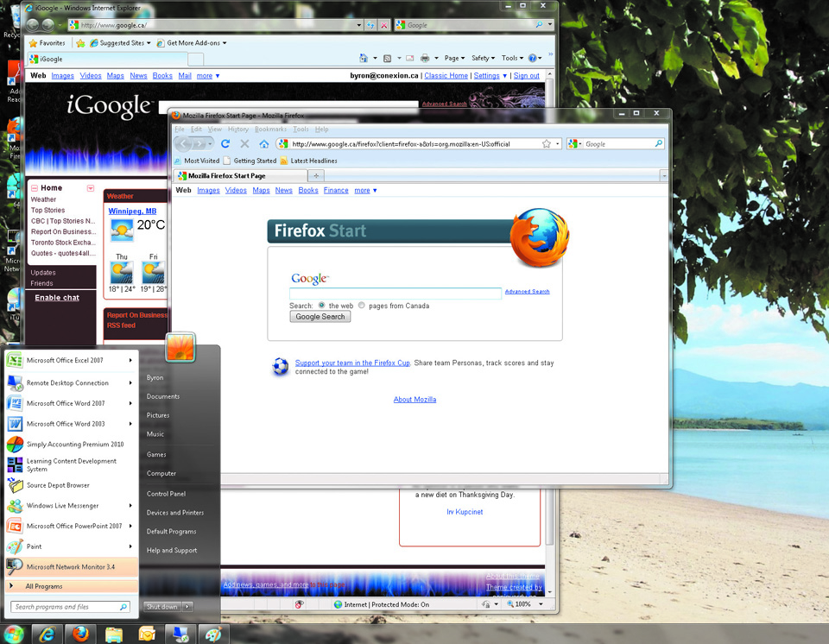829x644 pixels.
Task: Click the Internet Explorer Back button
Action: [x=32, y=25]
